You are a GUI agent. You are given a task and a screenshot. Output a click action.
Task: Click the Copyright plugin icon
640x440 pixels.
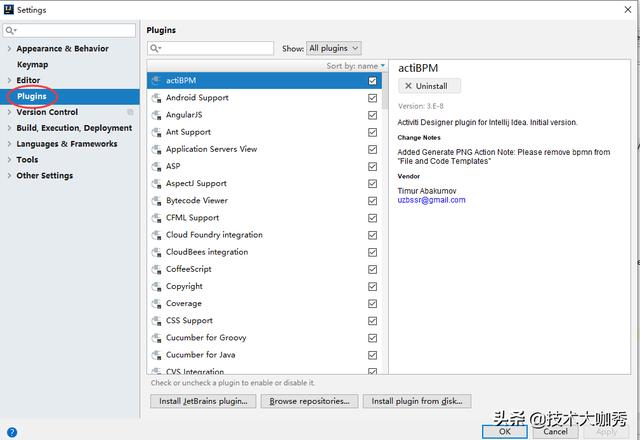pos(156,287)
